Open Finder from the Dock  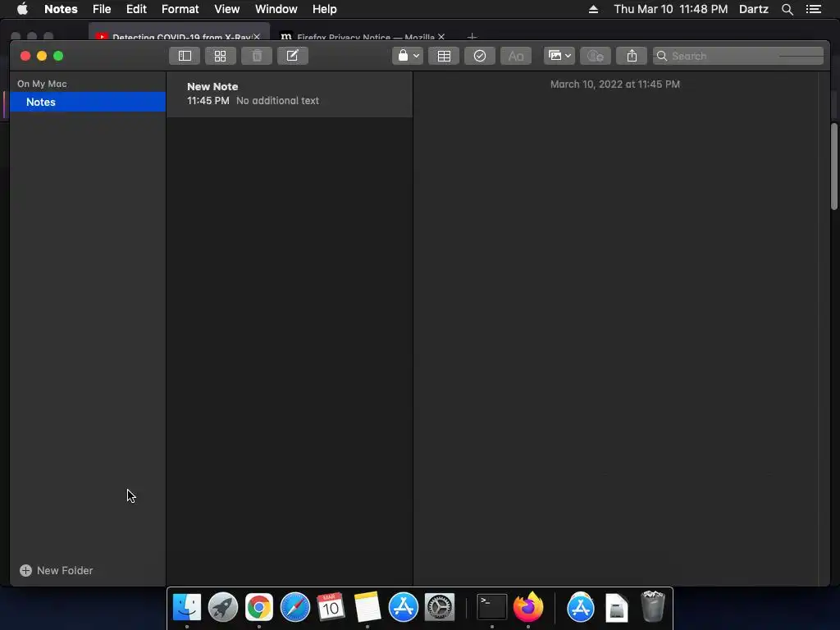[187, 607]
